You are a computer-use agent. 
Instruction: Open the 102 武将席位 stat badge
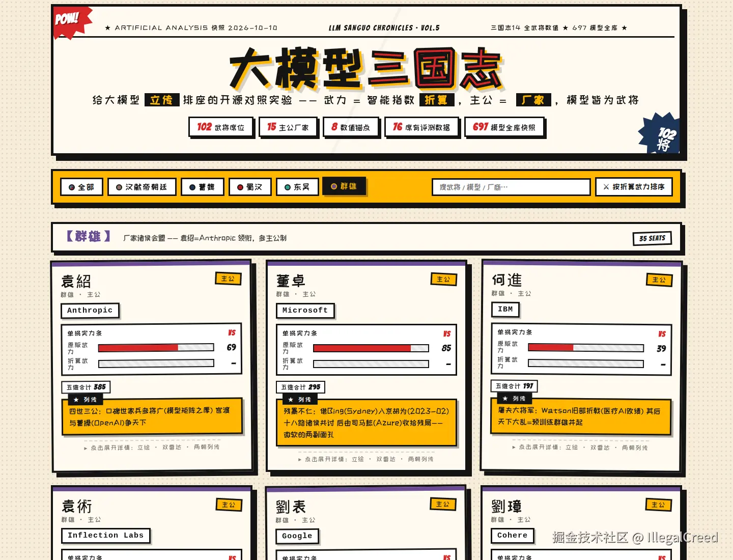click(x=221, y=127)
